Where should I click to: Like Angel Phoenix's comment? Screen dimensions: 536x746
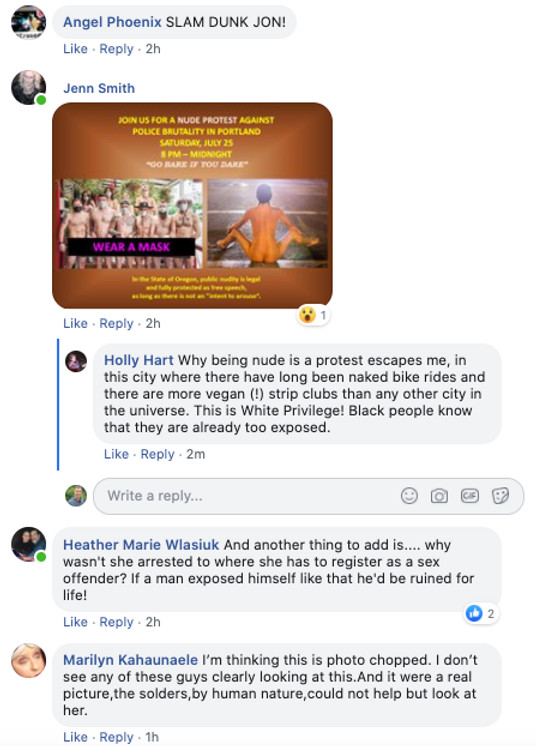(x=75, y=49)
